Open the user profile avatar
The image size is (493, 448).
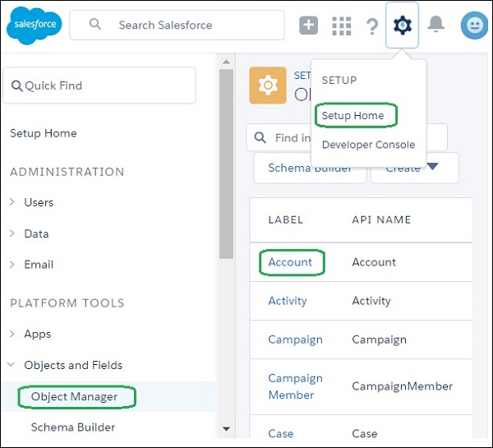pyautogui.click(x=472, y=25)
